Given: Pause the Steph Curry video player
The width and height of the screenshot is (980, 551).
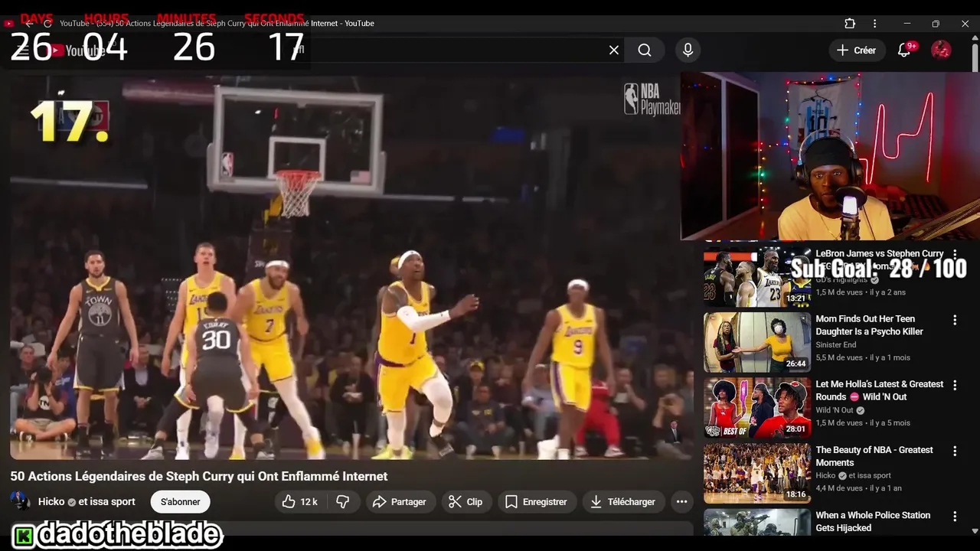Looking at the screenshot, I should pos(352,268).
